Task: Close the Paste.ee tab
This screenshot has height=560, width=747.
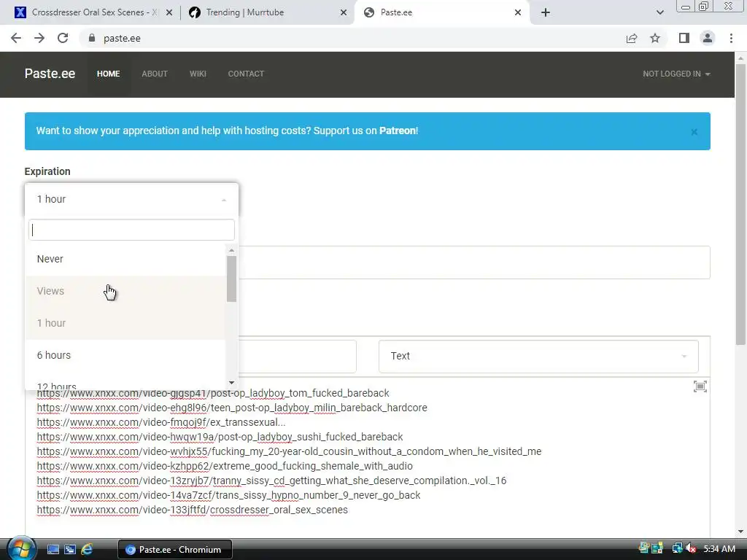Action: 518,12
